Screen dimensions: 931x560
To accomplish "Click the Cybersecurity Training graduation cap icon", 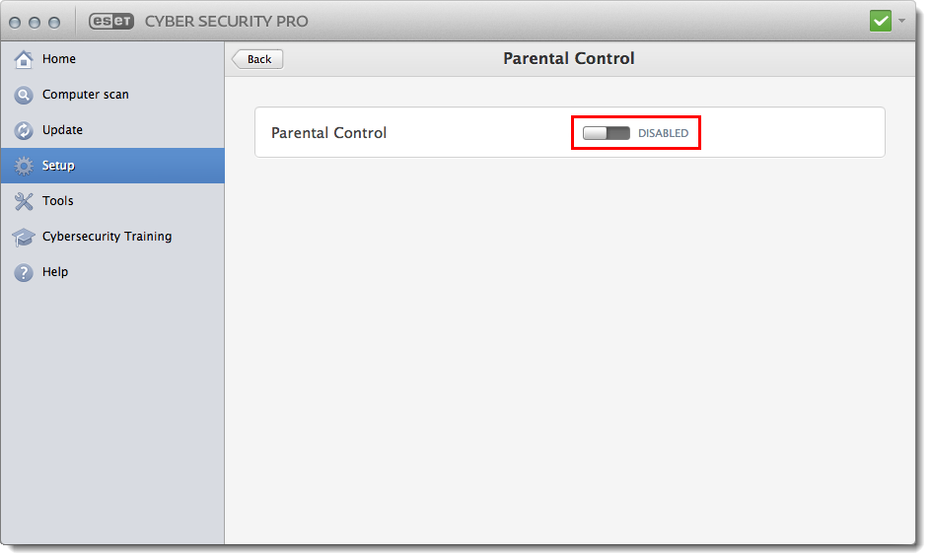I will tap(24, 237).
